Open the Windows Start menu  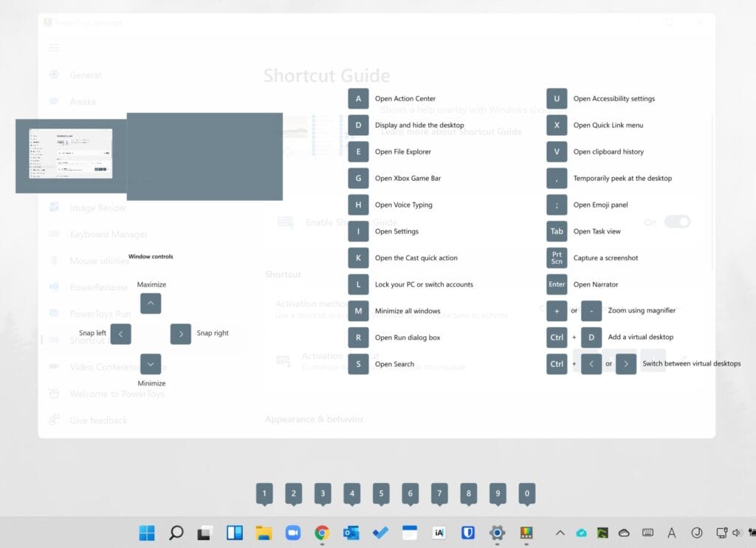coord(147,532)
